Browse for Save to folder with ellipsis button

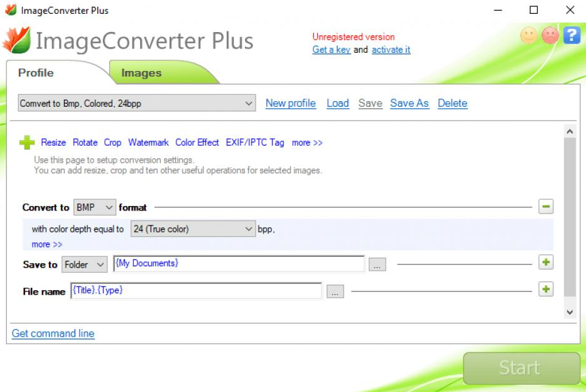(377, 264)
